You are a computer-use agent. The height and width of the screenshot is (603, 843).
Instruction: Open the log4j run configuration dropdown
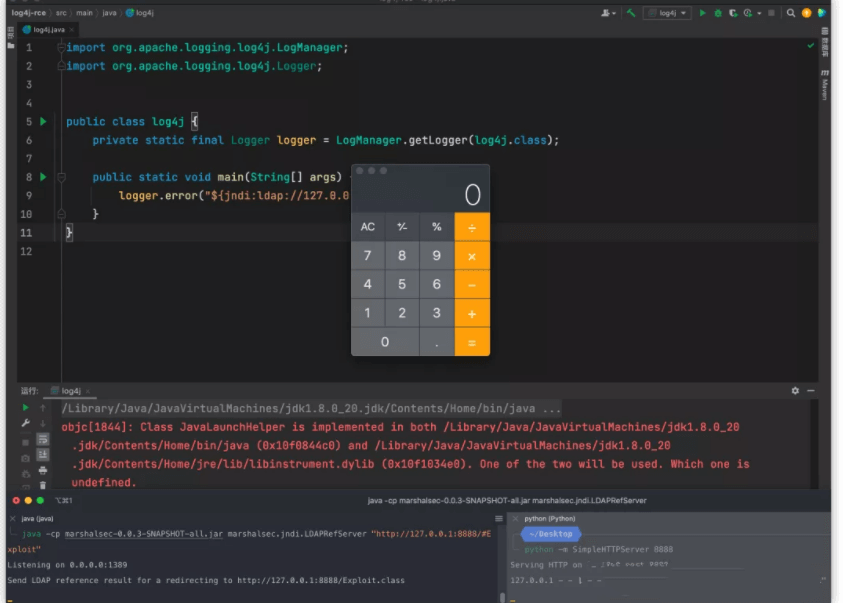point(667,13)
